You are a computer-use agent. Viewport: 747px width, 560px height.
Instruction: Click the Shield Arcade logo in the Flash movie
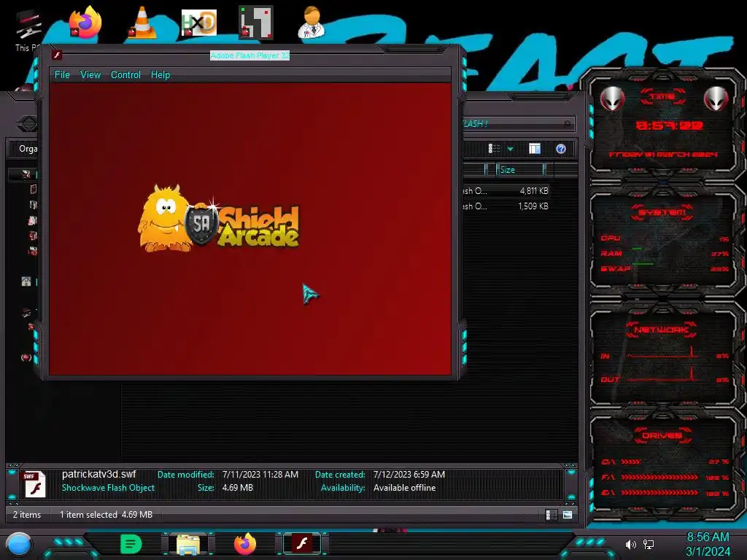click(x=219, y=218)
